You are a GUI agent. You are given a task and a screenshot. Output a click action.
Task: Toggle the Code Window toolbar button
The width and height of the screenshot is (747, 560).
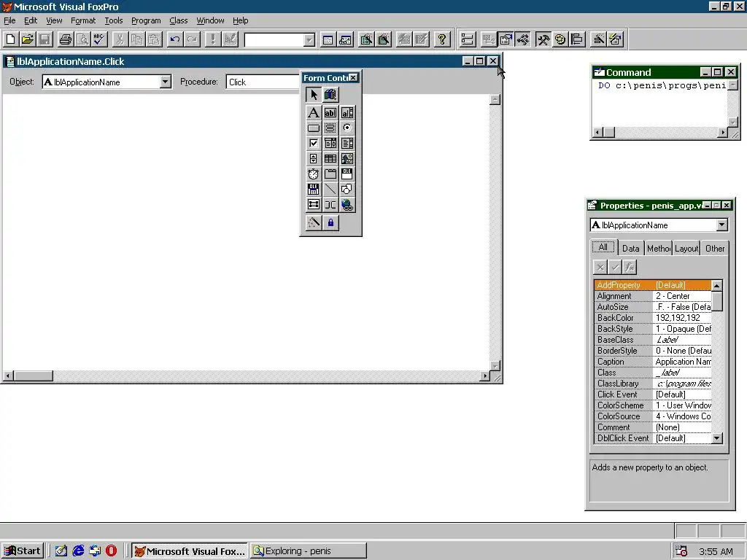(522, 39)
